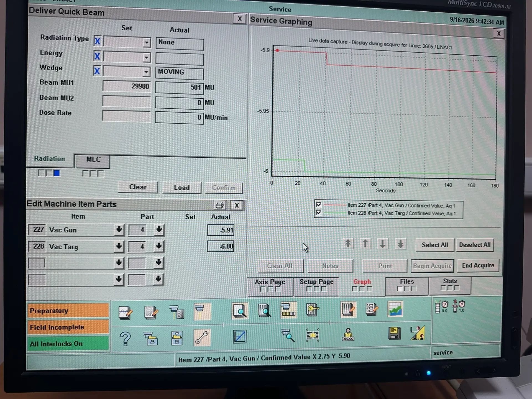This screenshot has height=399, width=532.
Task: Open the green area chart graphing icon
Action: pos(395,309)
